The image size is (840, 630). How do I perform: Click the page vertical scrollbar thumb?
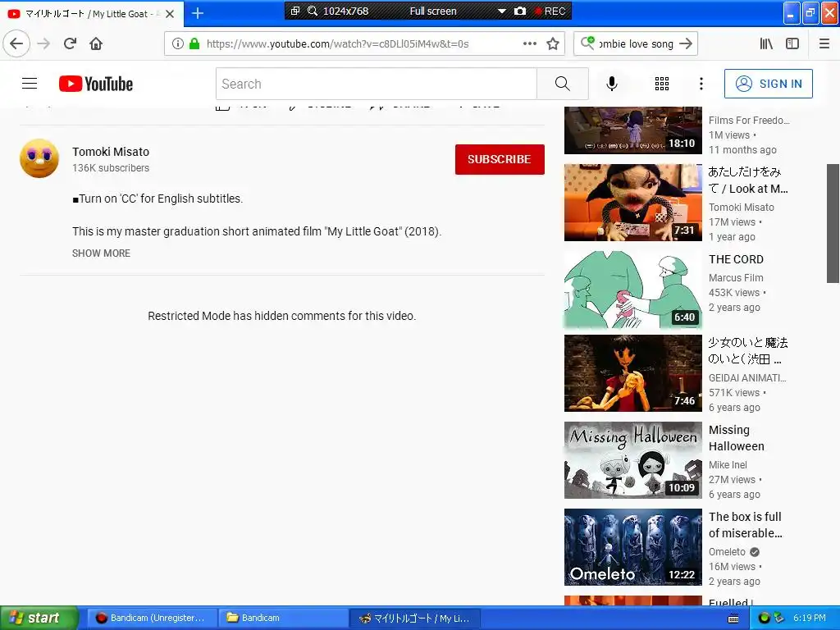pyautogui.click(x=833, y=223)
